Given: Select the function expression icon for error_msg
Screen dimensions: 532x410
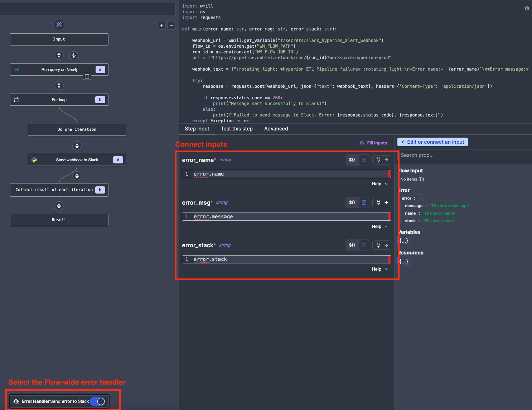Looking at the screenshot, I should tap(364, 202).
